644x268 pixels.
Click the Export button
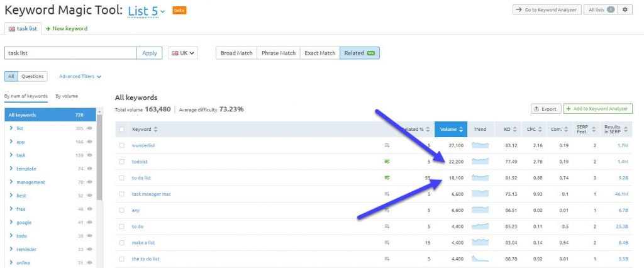(545, 109)
